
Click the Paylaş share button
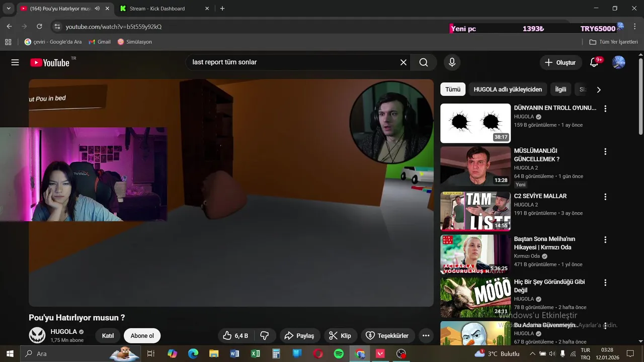click(299, 335)
